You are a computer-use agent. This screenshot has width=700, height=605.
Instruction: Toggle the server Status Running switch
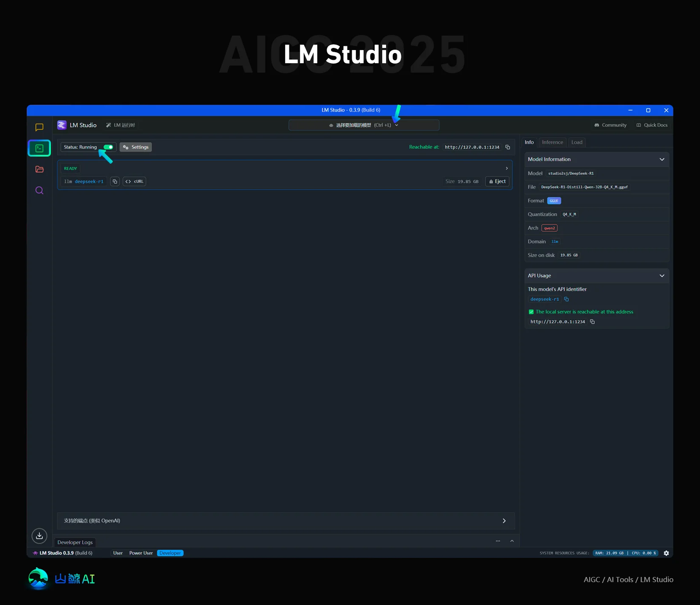click(109, 147)
